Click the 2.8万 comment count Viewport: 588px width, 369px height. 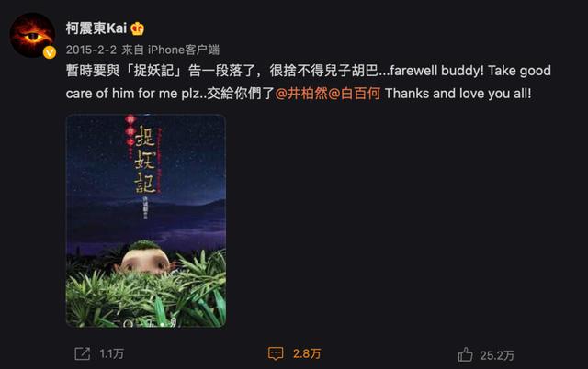click(x=307, y=354)
